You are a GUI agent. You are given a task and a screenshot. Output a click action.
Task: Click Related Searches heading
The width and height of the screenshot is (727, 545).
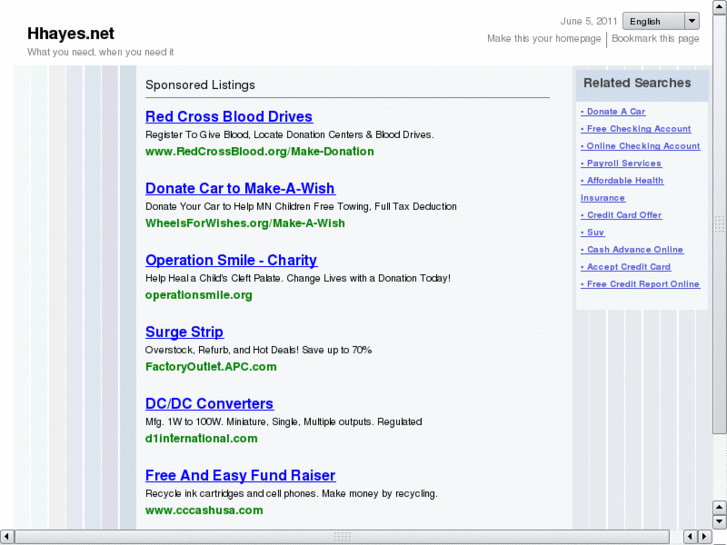tap(637, 83)
